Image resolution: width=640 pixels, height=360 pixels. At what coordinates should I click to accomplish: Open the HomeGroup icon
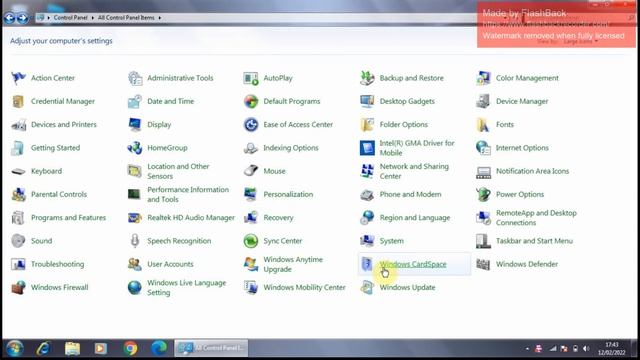tap(135, 148)
